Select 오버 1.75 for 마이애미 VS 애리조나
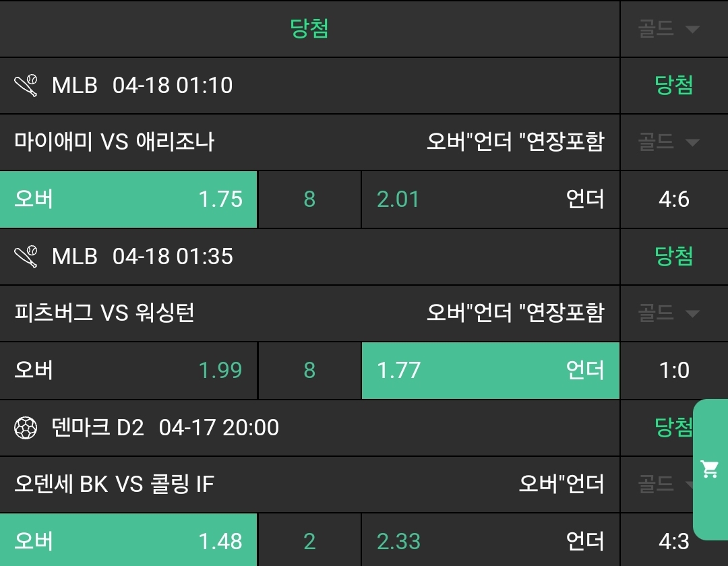 pos(128,199)
